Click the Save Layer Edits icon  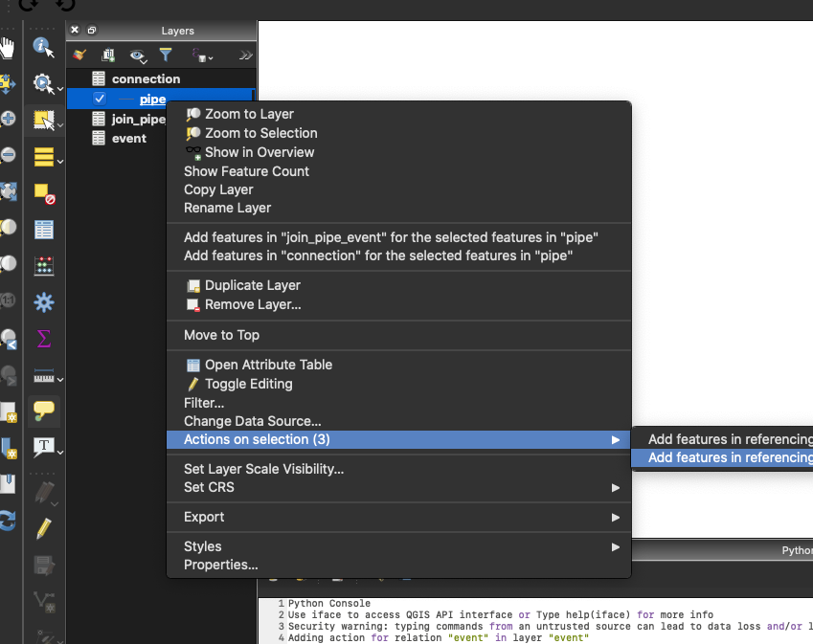pos(43,565)
